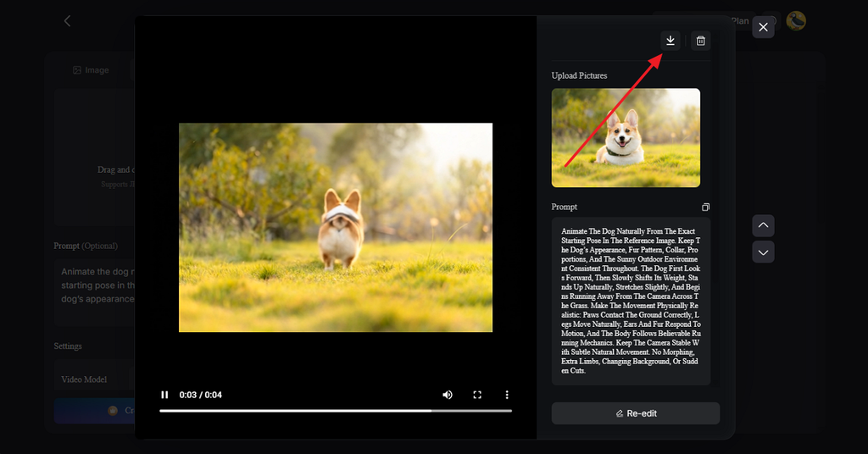This screenshot has width=868, height=454.
Task: Open video player more options
Action: pos(507,394)
